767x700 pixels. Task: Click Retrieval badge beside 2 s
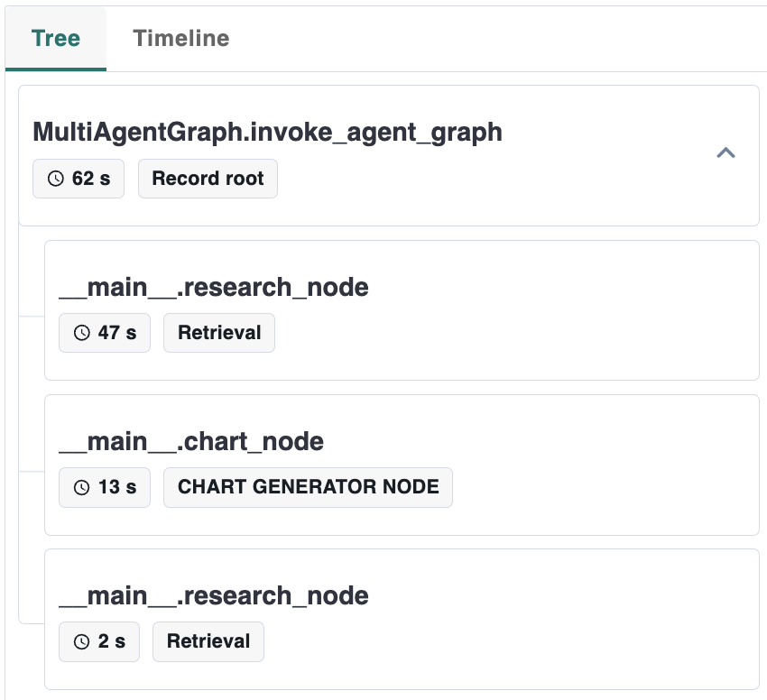(x=208, y=641)
